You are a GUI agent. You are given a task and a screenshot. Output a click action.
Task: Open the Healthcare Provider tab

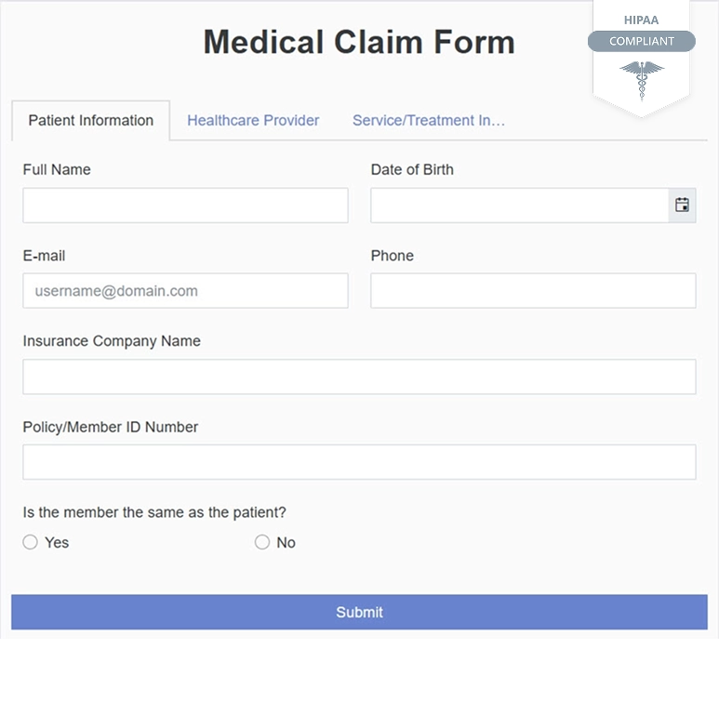253,121
